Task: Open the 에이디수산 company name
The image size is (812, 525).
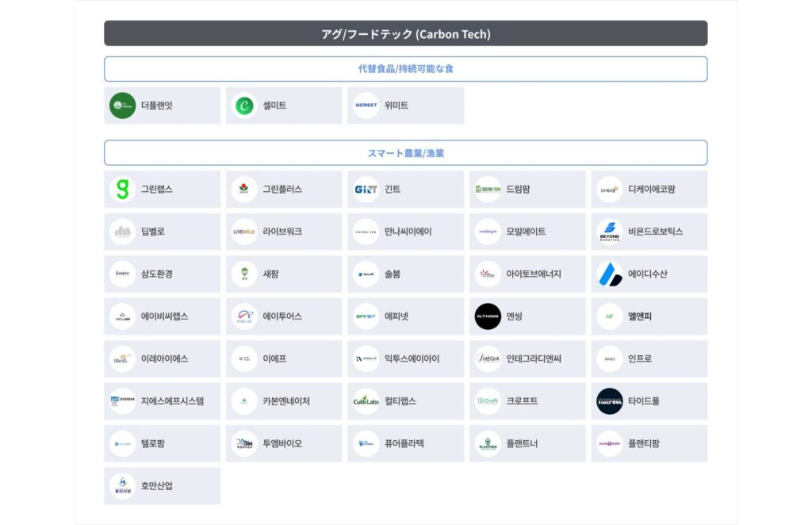Action: 648,274
